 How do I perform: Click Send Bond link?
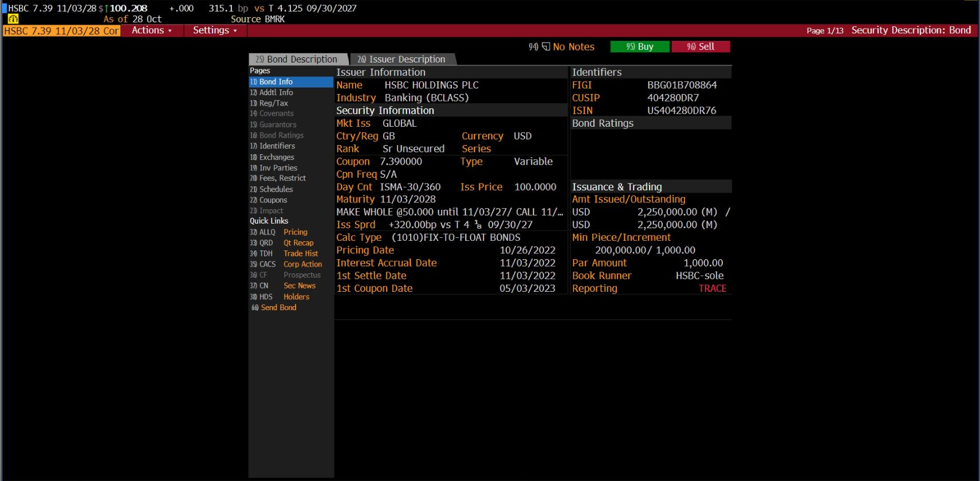point(278,308)
